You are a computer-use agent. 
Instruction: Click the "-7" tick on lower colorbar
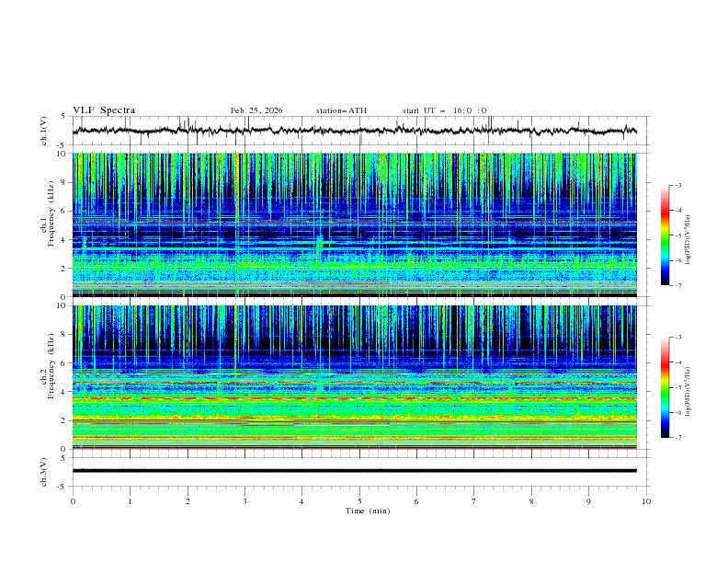click(677, 438)
